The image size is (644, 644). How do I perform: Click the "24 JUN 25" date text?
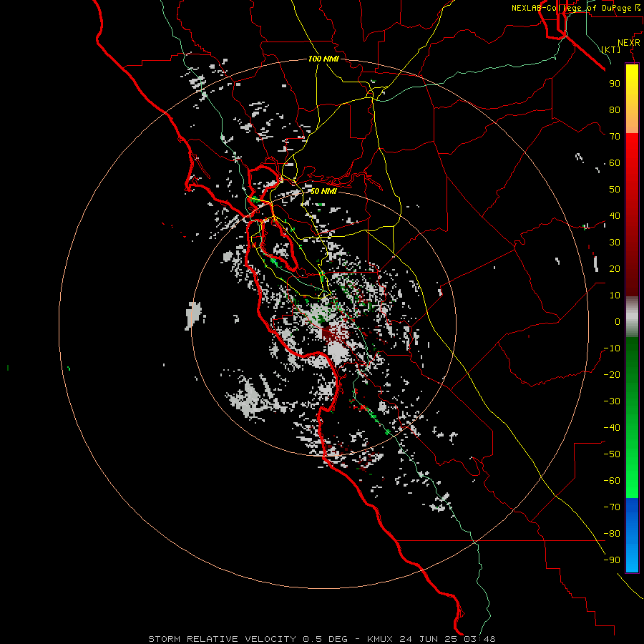pos(429,639)
